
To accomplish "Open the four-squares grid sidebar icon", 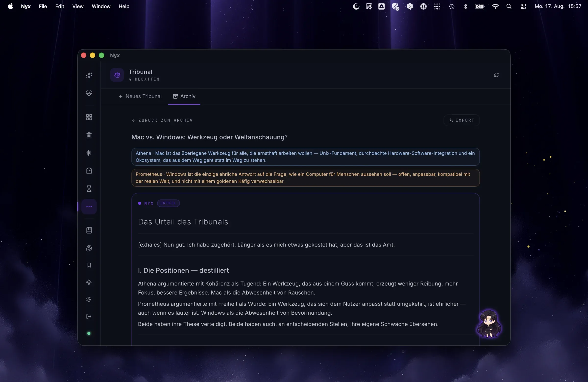I will point(89,117).
